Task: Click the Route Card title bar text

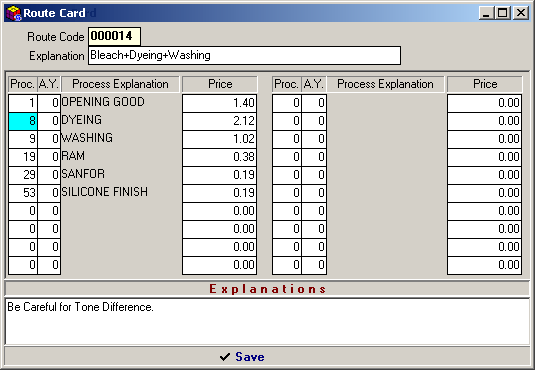Action: (54, 13)
